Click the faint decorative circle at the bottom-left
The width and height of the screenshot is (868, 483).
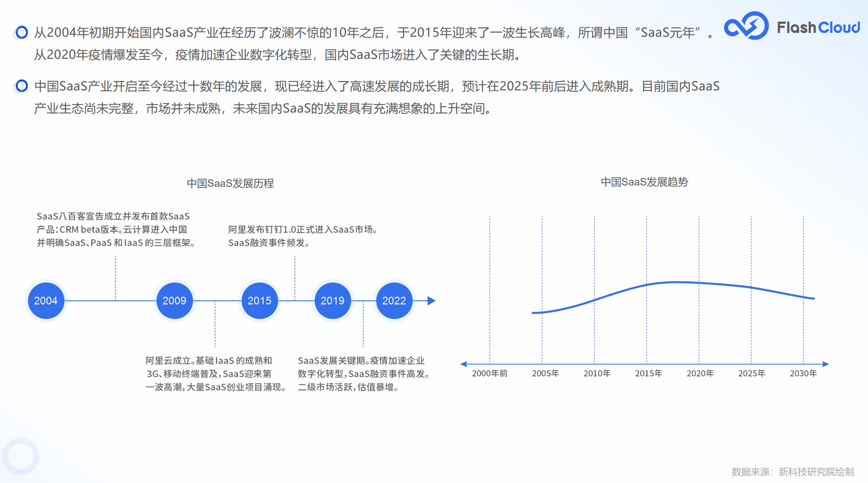pyautogui.click(x=20, y=456)
